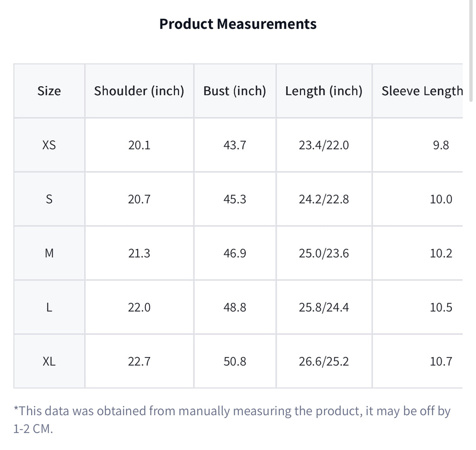Click the S length value 24.2/22.8

[x=324, y=199]
